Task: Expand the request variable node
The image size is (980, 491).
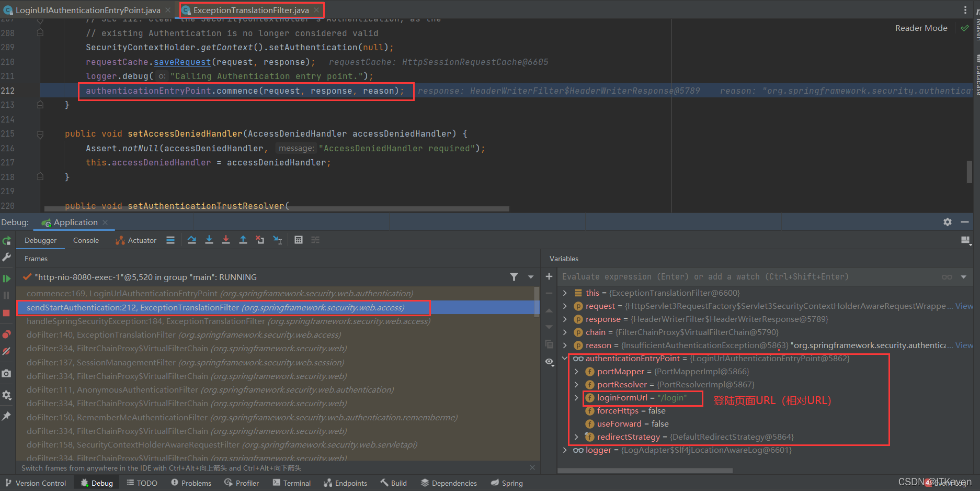Action: pos(565,306)
